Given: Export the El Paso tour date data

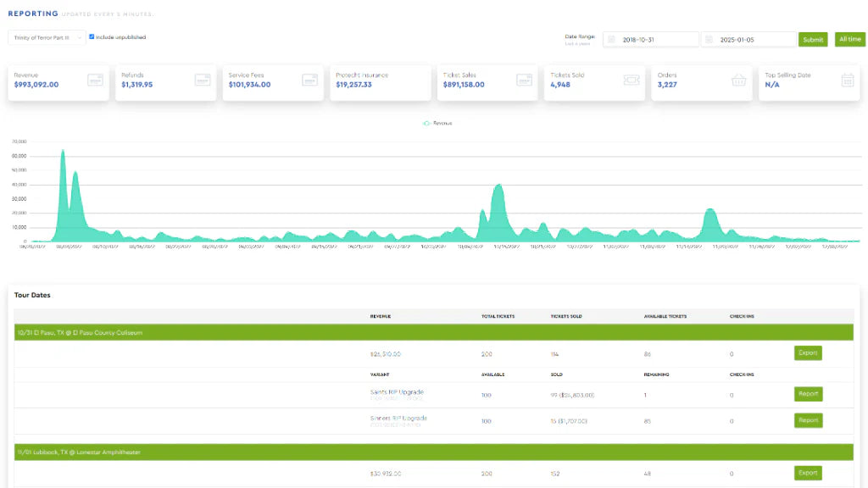Looking at the screenshot, I should [x=808, y=353].
